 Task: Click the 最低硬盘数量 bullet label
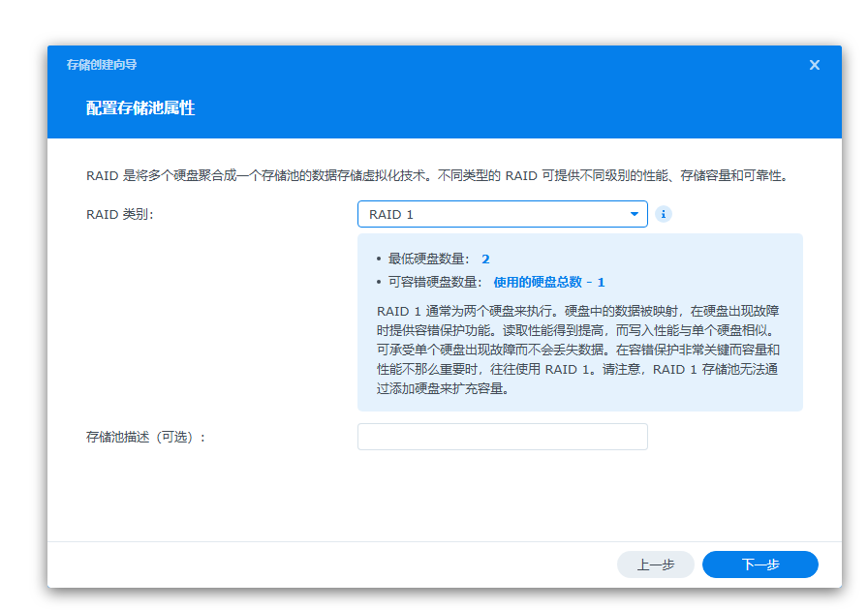(428, 259)
